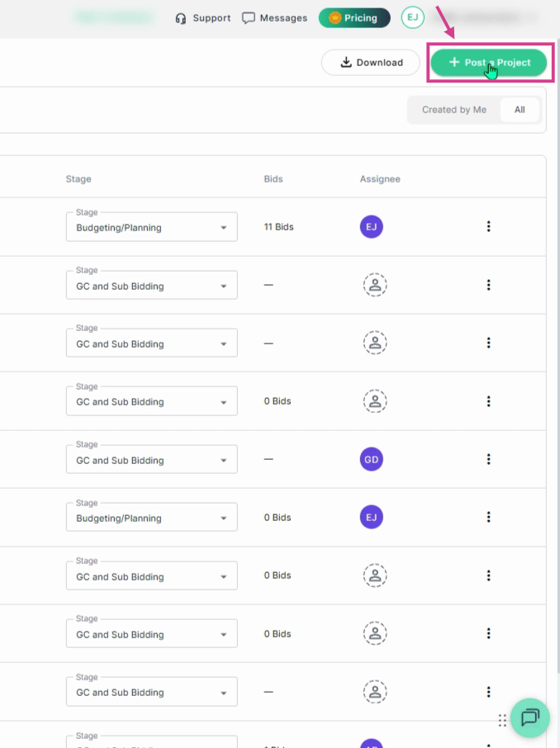
Task: Open three-dot menu in the GD row
Action: (488, 459)
